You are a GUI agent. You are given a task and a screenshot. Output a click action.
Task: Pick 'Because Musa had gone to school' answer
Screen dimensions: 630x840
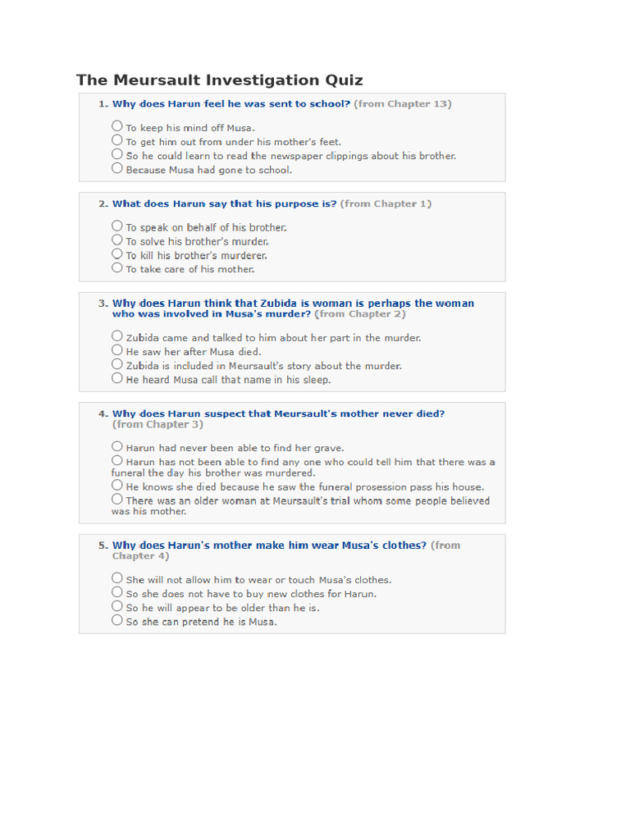(117, 169)
